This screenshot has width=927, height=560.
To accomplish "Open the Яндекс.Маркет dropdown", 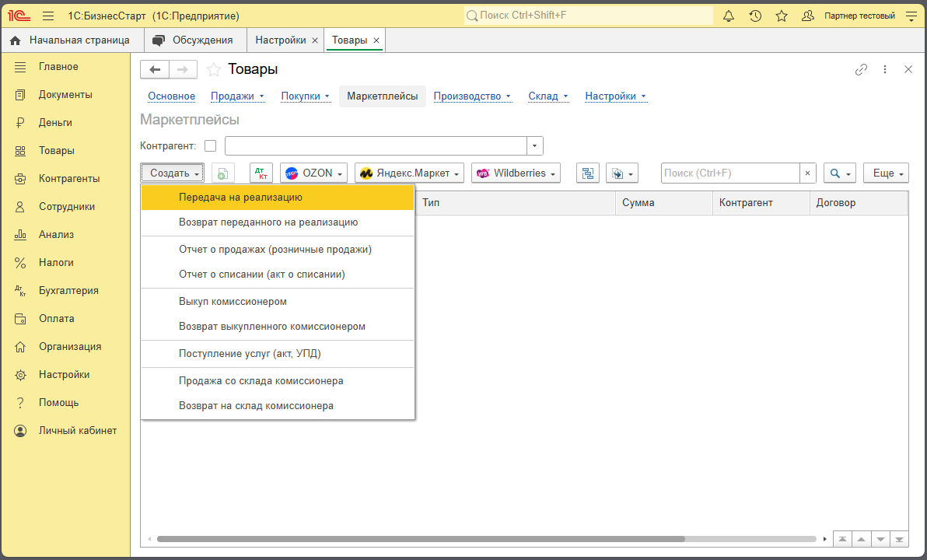I will [409, 173].
